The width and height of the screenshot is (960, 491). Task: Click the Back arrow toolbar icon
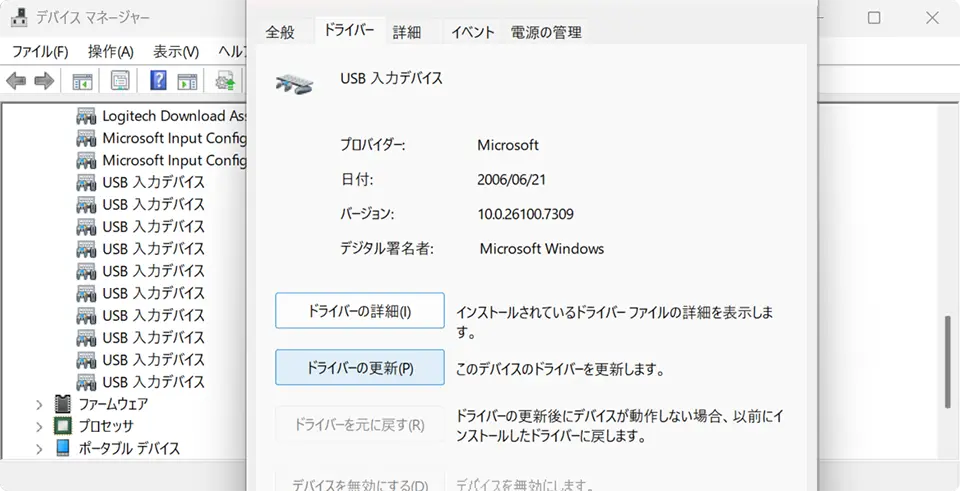coord(16,81)
